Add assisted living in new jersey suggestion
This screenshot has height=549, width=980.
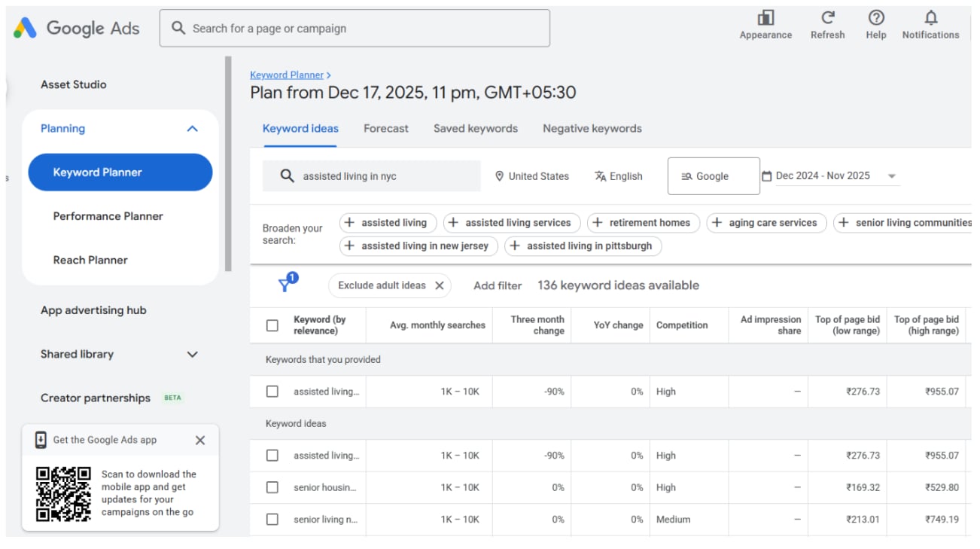pyautogui.click(x=418, y=246)
